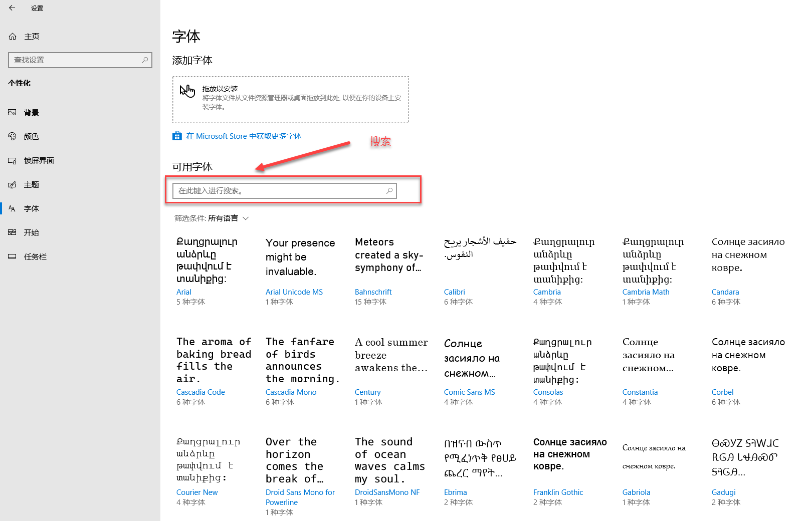
Task: Click the 任务栏 taskbar icon in sidebar
Action: (x=13, y=256)
